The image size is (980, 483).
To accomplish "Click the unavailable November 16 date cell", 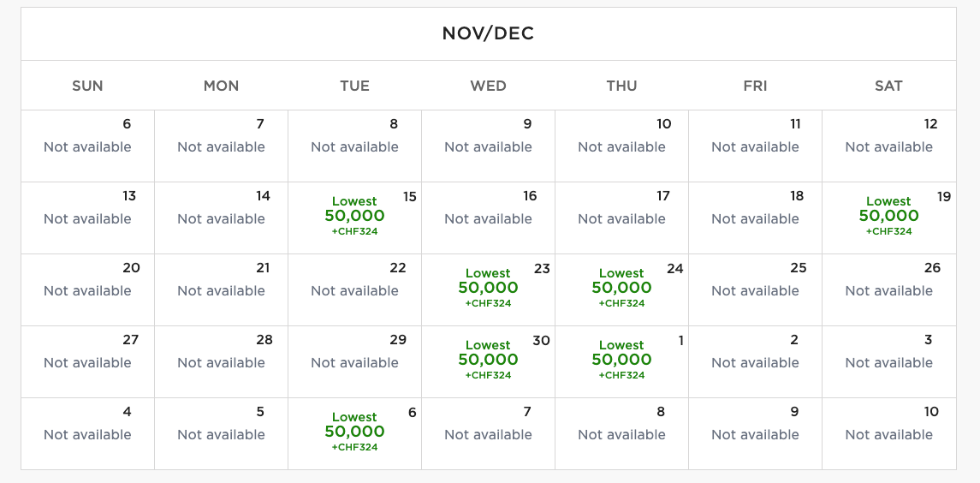I will (x=488, y=218).
